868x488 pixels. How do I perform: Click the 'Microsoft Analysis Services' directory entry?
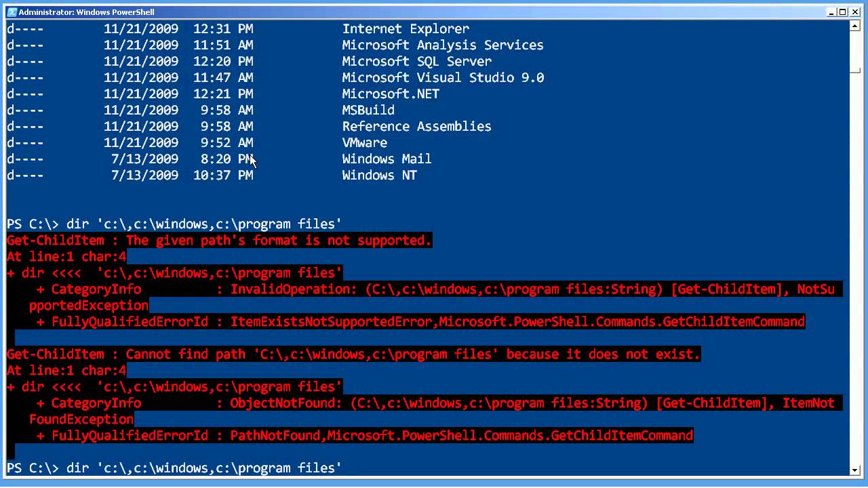pos(442,45)
